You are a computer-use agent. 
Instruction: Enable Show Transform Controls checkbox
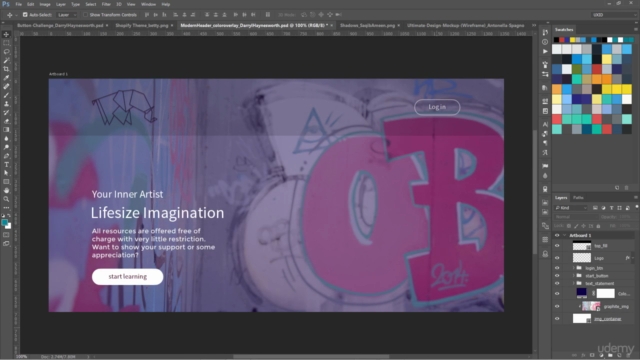(x=85, y=15)
